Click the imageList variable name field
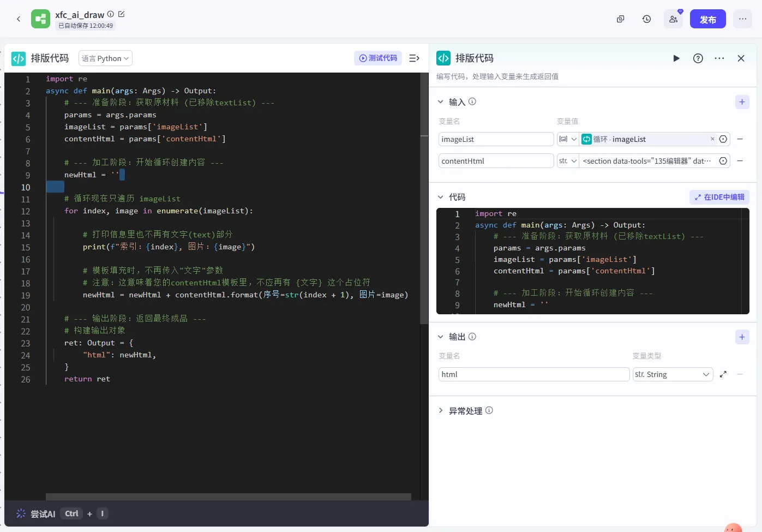The width and height of the screenshot is (762, 532). (496, 139)
